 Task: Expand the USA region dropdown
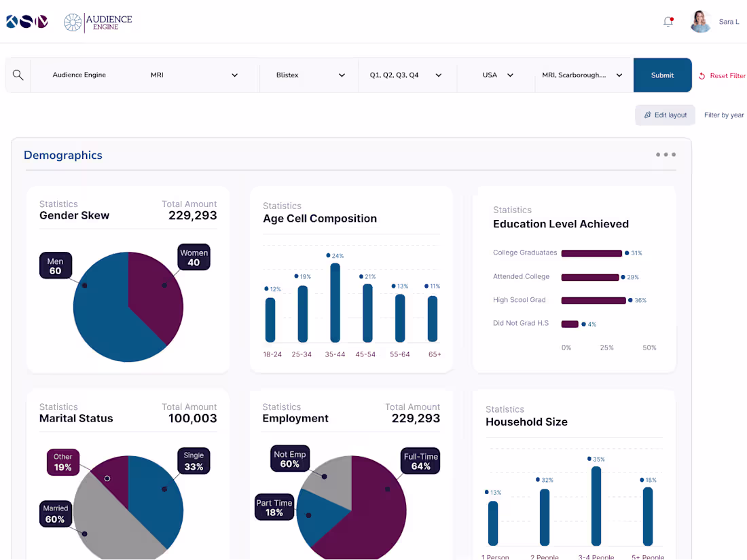(510, 75)
